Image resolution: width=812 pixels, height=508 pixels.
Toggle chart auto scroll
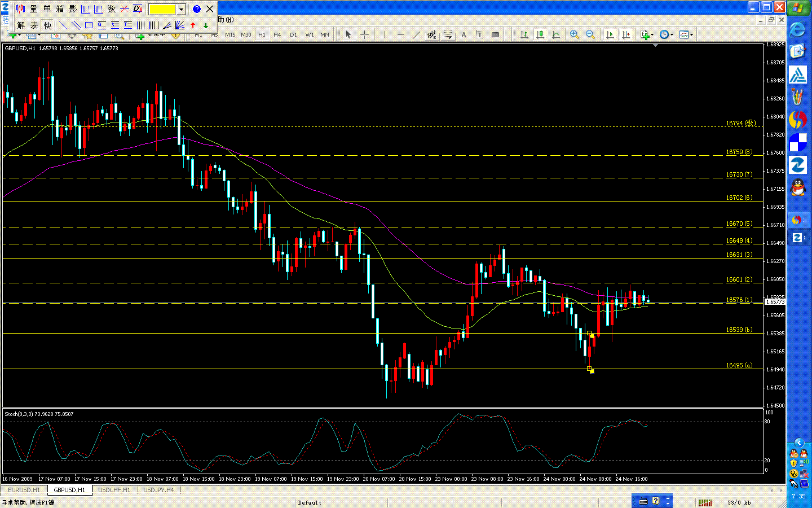coord(610,35)
